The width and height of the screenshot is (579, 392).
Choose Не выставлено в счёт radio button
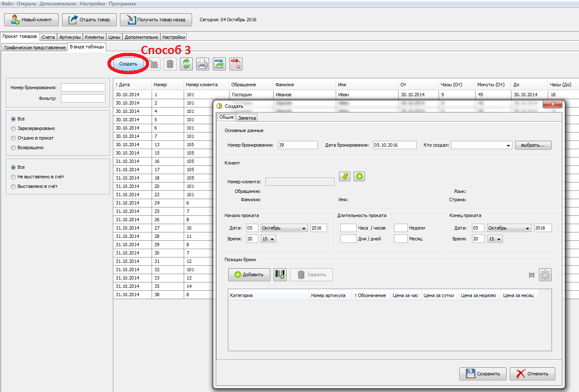(13, 177)
